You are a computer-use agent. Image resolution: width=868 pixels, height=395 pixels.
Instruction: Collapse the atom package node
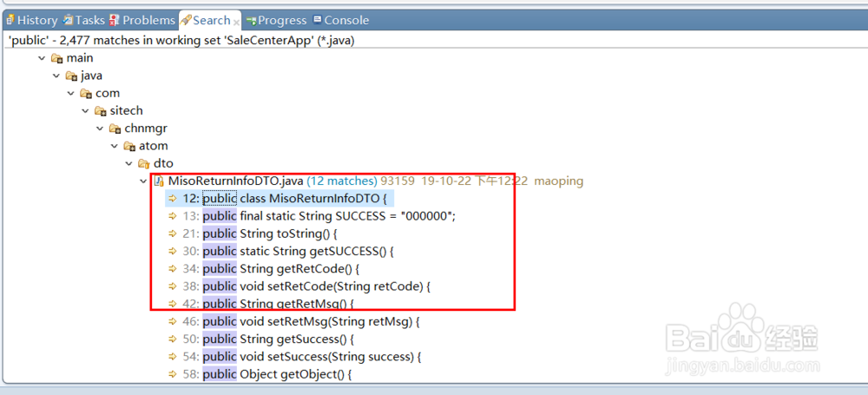click(x=114, y=146)
